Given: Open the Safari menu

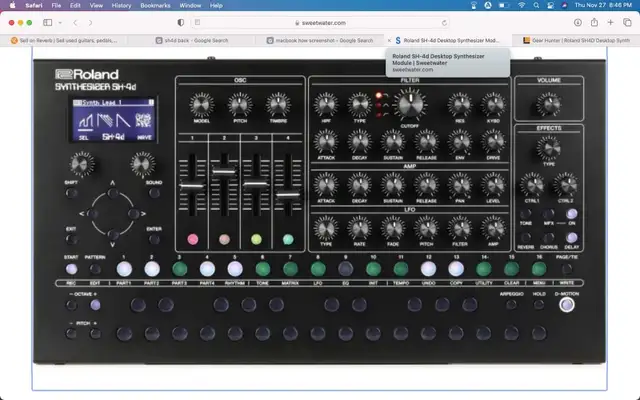Looking at the screenshot, I should point(33,5).
